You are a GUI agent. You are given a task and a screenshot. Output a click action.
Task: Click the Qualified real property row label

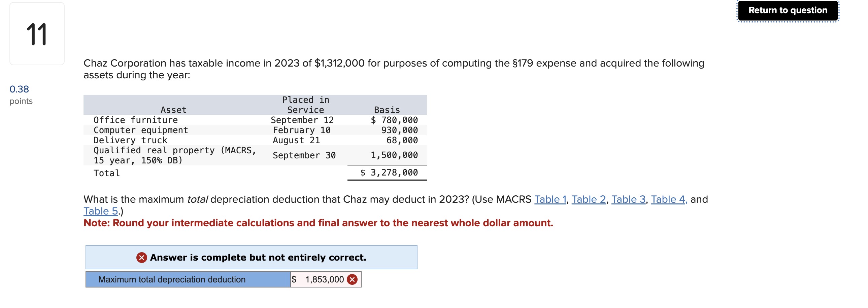point(174,155)
